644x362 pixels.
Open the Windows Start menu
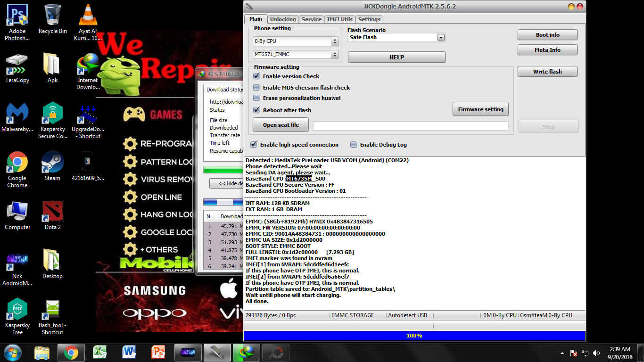(13, 353)
